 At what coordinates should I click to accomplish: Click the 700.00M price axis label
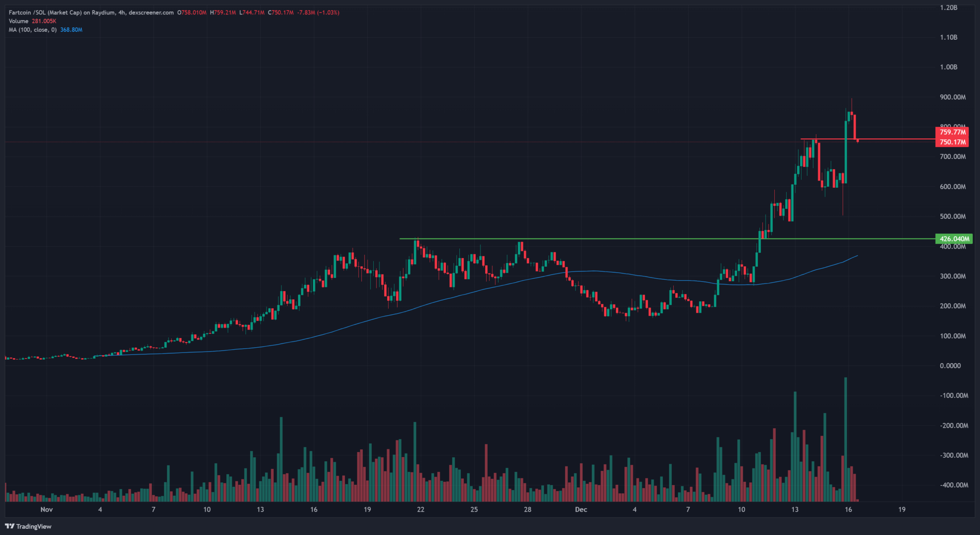[x=953, y=157]
